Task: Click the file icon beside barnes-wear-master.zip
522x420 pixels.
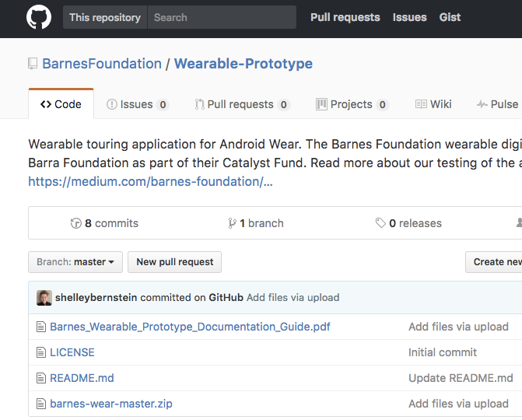Action: (42, 404)
